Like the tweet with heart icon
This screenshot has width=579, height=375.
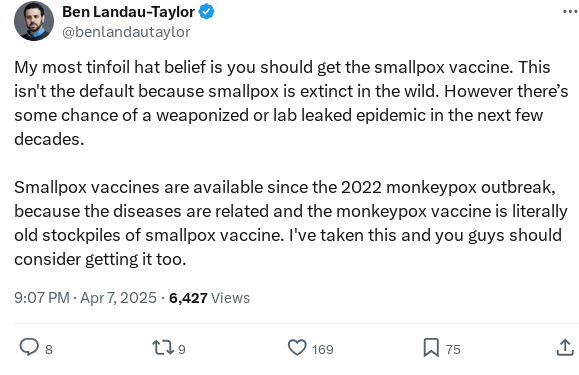coord(297,347)
